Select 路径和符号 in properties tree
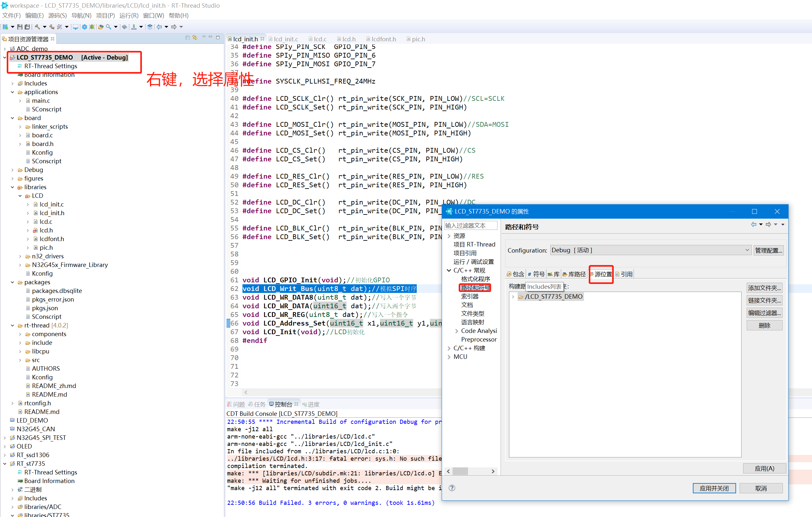 (x=475, y=288)
